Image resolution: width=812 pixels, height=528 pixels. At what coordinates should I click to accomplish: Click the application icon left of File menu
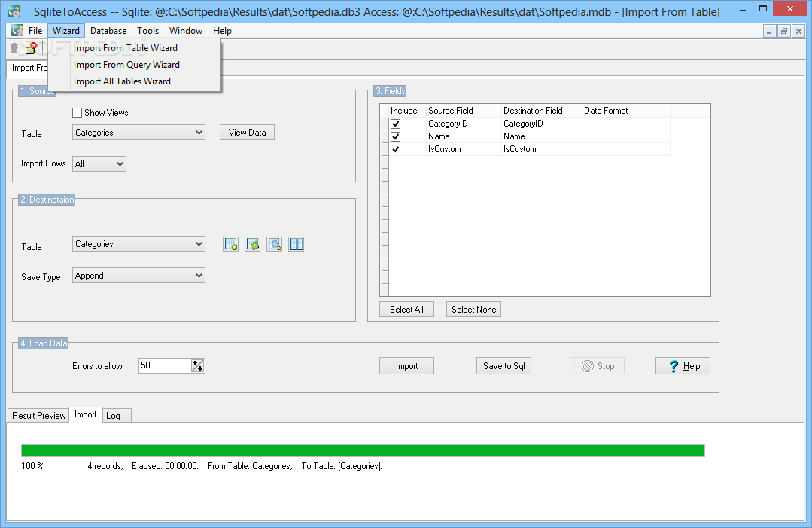click(x=17, y=31)
